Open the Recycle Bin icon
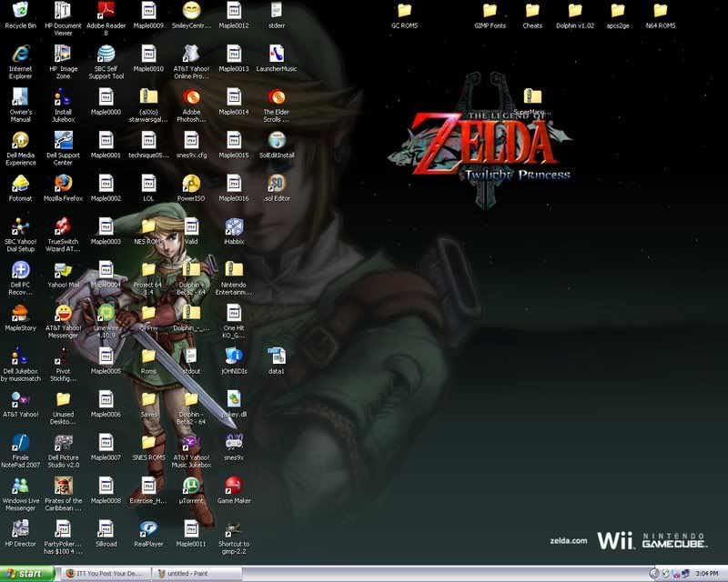This screenshot has height=582, width=728. (20, 10)
